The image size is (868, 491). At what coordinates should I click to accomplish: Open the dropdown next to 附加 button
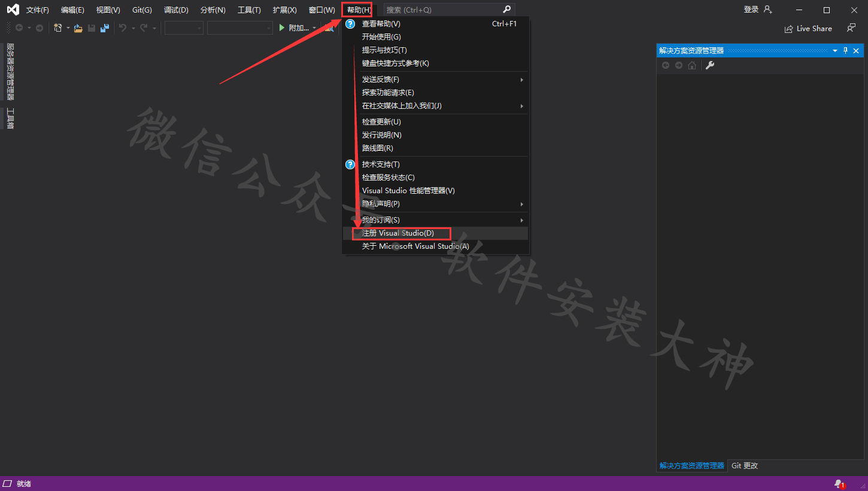314,28
